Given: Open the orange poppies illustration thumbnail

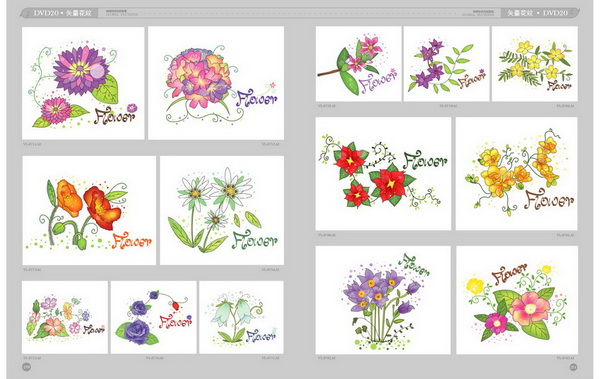Looking at the screenshot, I should pyautogui.click(x=89, y=210).
